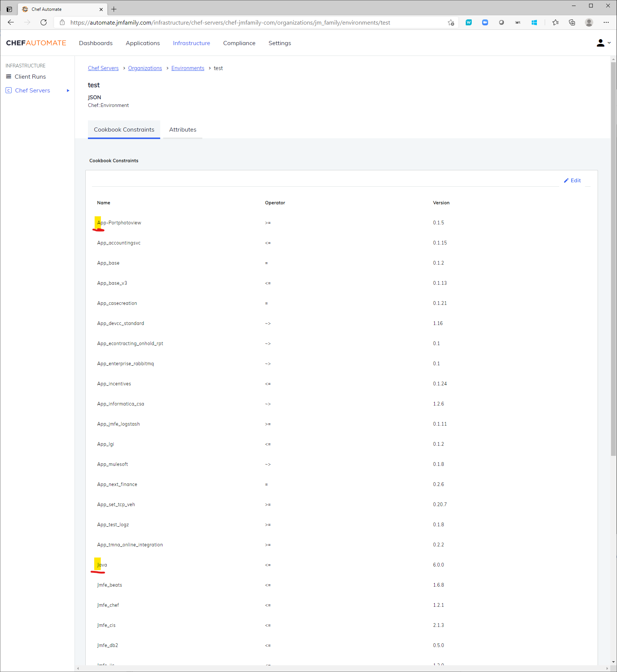The image size is (617, 672).
Task: Open the user profile dropdown
Action: [604, 43]
